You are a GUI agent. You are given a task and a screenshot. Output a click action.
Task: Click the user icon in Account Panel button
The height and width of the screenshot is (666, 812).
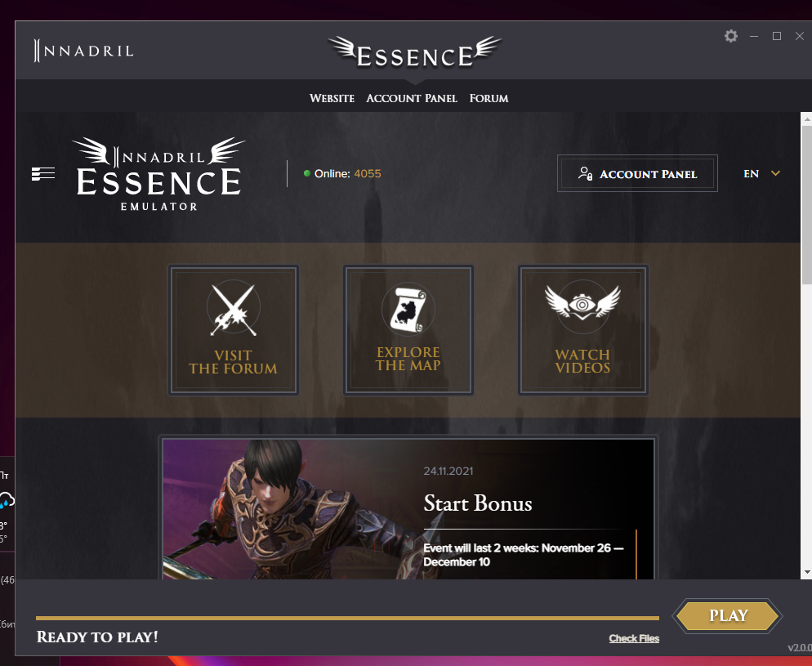click(585, 173)
